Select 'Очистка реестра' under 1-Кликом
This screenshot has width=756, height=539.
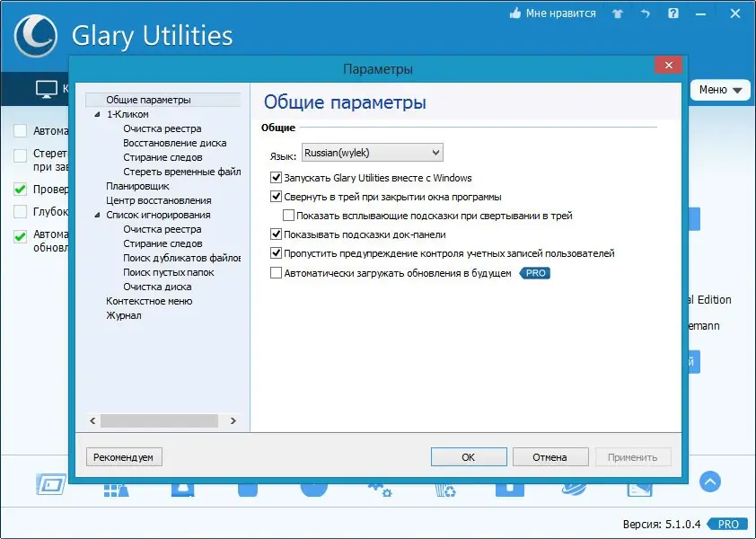(162, 128)
